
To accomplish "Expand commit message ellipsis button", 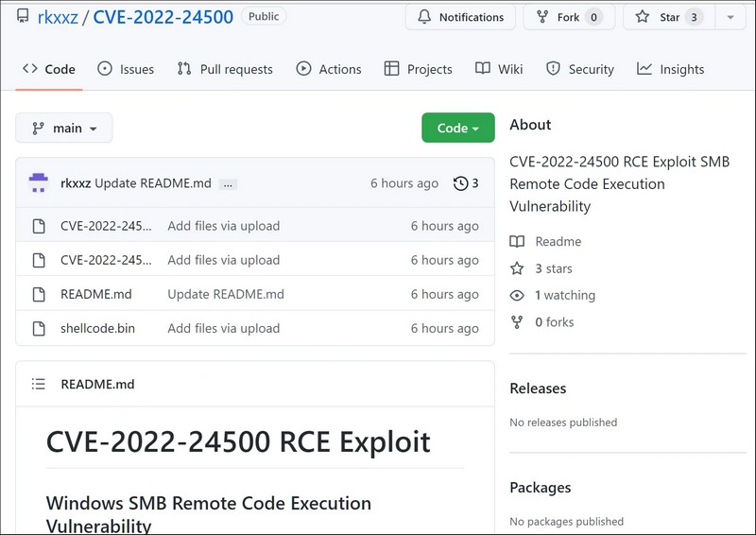I will click(x=228, y=184).
